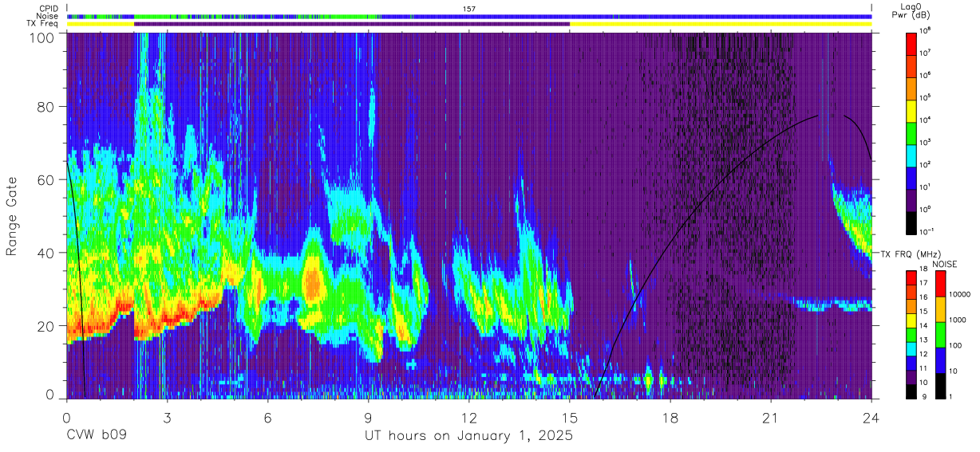The image size is (980, 452).
Task: Click the 'TX Freq' row label at top left
Action: tap(42, 24)
